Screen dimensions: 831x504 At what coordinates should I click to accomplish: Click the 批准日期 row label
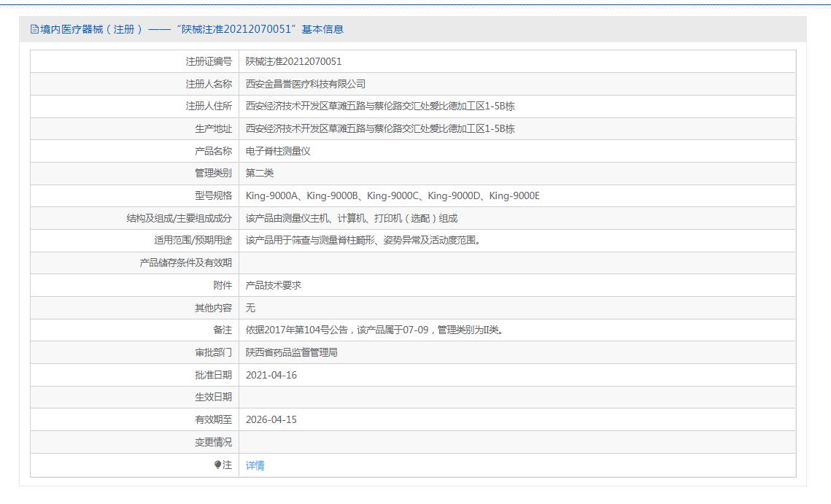click(214, 375)
